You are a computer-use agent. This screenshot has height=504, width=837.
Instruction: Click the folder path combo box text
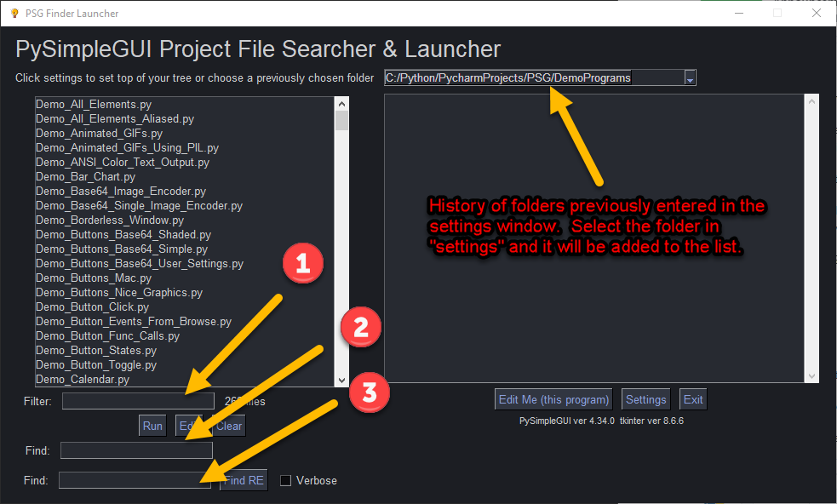tap(507, 78)
